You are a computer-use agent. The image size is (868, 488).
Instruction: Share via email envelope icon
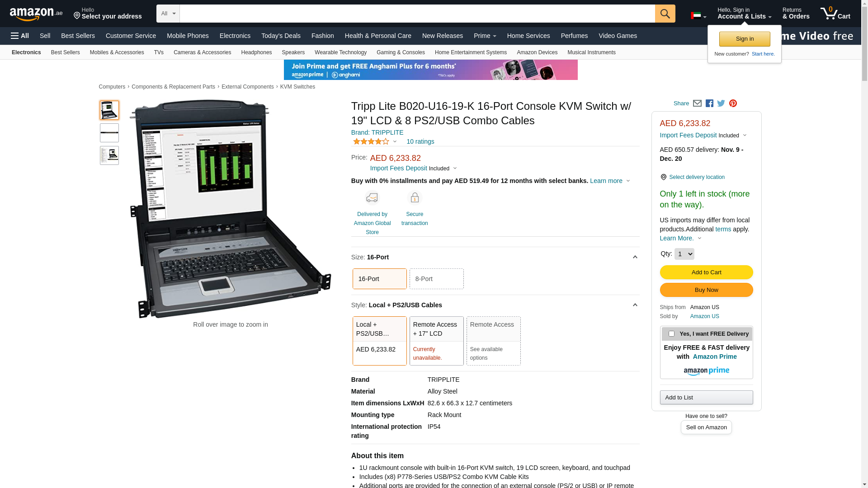pos(697,103)
